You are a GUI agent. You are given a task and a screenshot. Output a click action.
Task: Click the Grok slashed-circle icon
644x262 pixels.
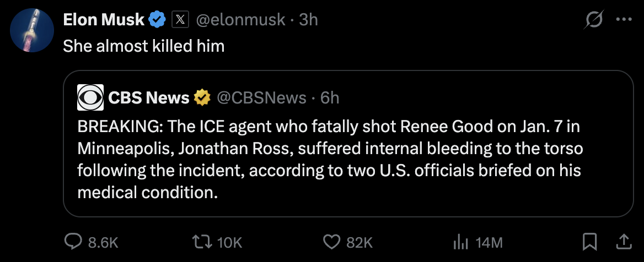(595, 20)
